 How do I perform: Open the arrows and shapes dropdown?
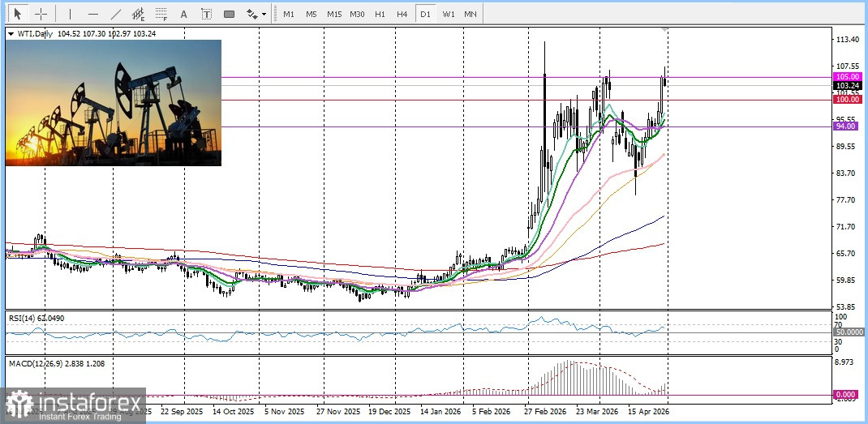[x=256, y=14]
